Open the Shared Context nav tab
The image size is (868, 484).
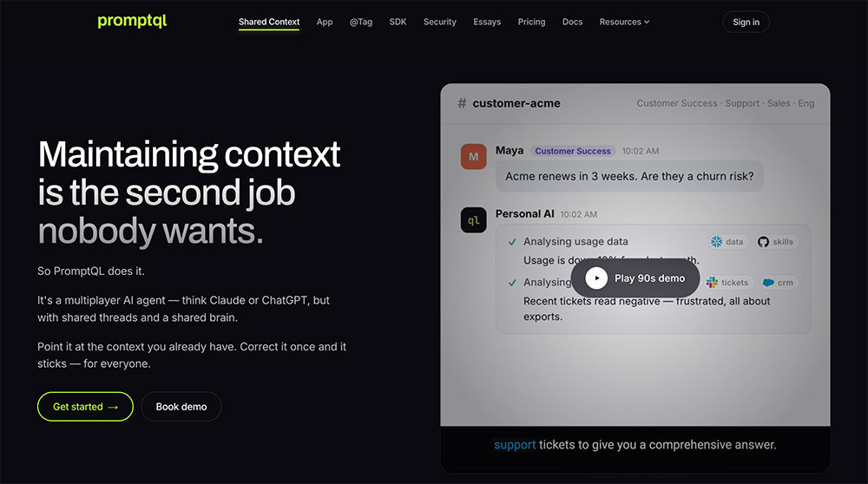[269, 23]
